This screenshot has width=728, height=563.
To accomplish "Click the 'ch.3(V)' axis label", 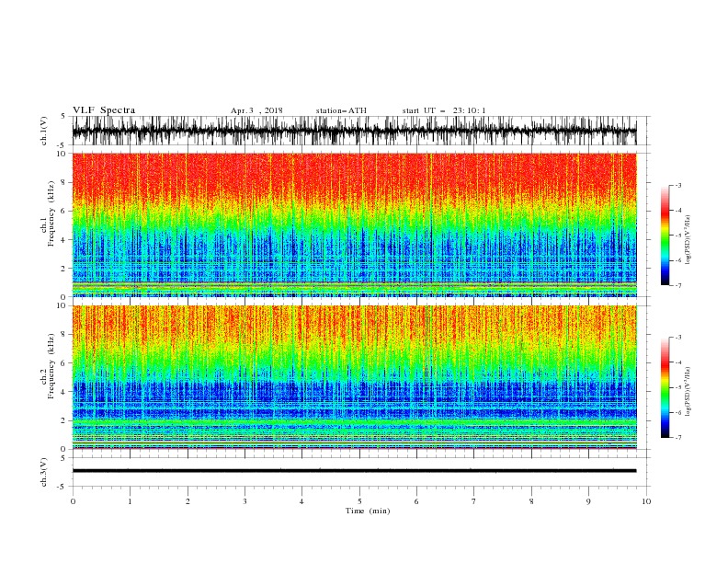I will coord(44,472).
